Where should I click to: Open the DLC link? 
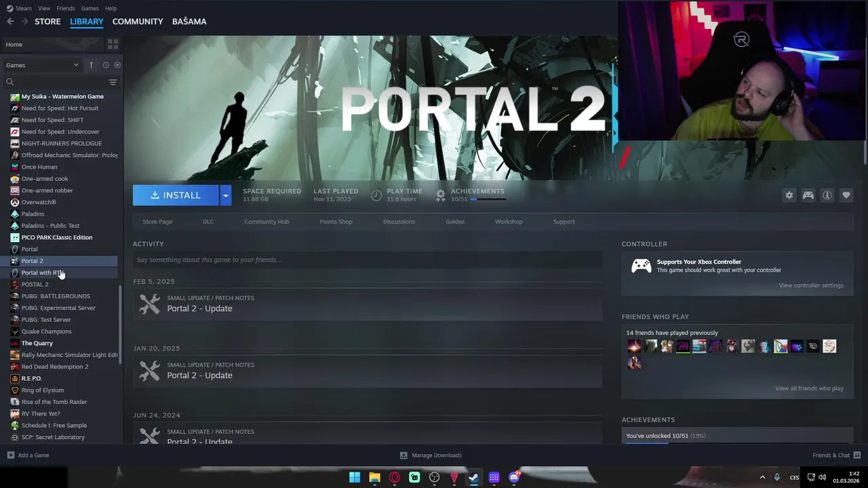click(x=208, y=222)
